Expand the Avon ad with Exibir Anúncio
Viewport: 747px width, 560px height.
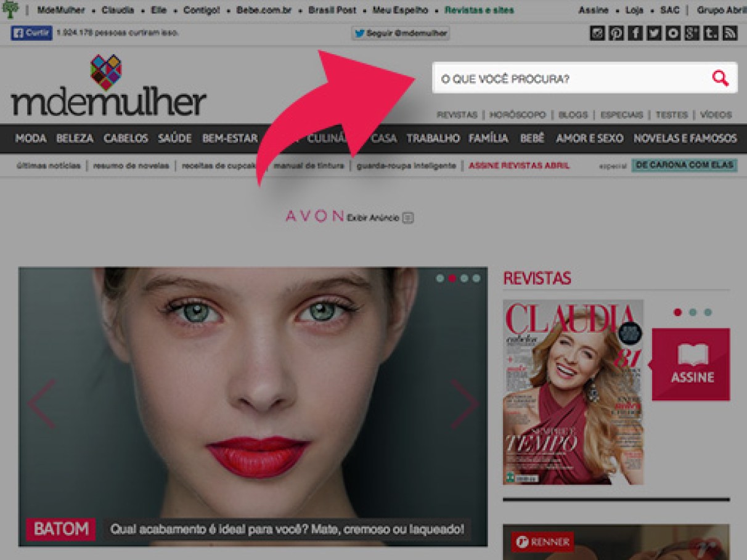click(x=380, y=217)
